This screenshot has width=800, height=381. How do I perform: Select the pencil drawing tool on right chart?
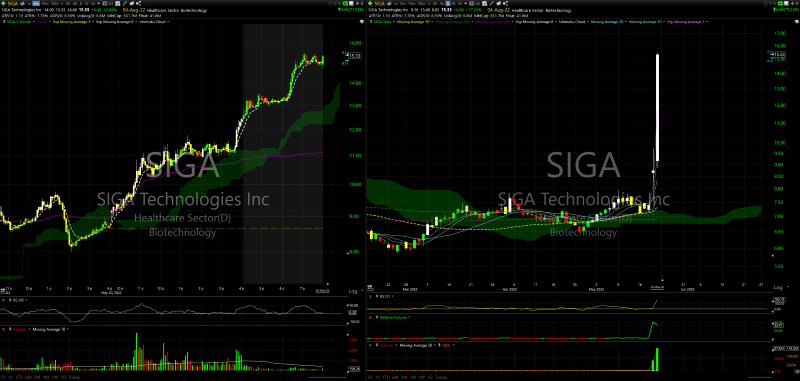(x=492, y=4)
